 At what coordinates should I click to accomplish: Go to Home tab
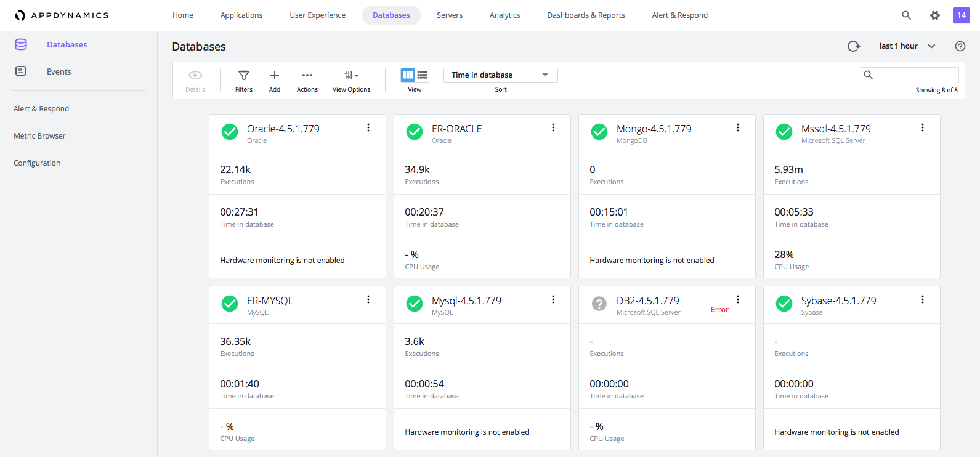[183, 15]
